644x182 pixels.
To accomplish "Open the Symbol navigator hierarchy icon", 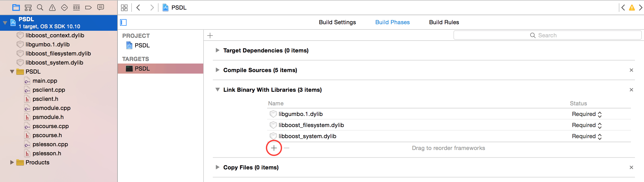I will (28, 8).
